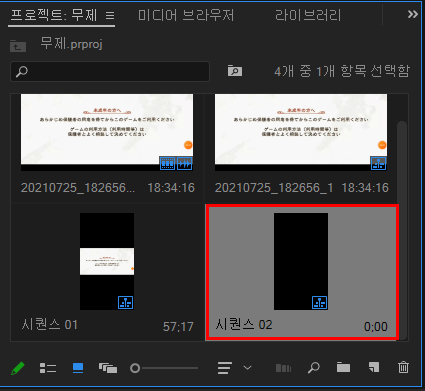Click the 0;00 duration of 시퀀스 02
Image resolution: width=425 pixels, height=391 pixels.
click(376, 326)
